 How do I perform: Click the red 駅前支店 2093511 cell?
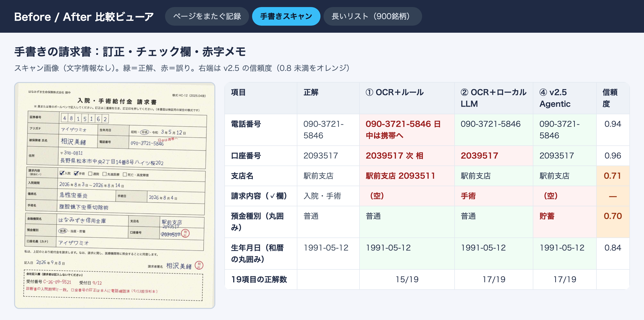(x=407, y=176)
